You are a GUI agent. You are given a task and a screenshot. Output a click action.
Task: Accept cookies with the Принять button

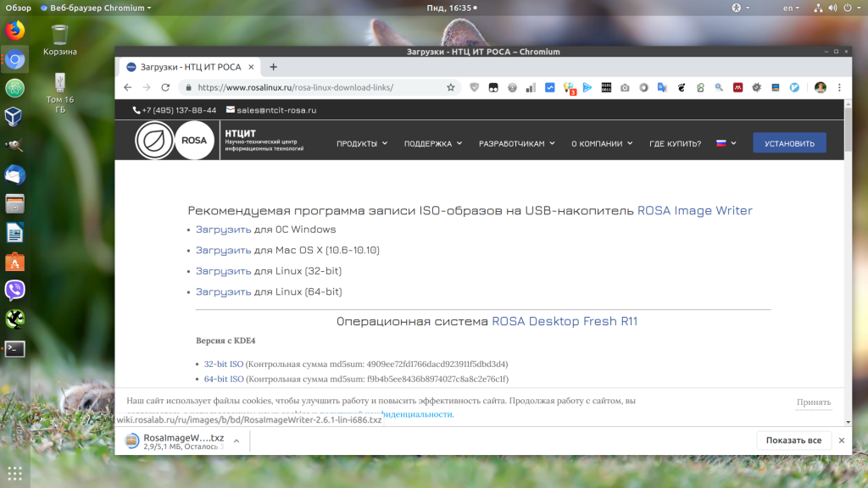[x=814, y=402]
